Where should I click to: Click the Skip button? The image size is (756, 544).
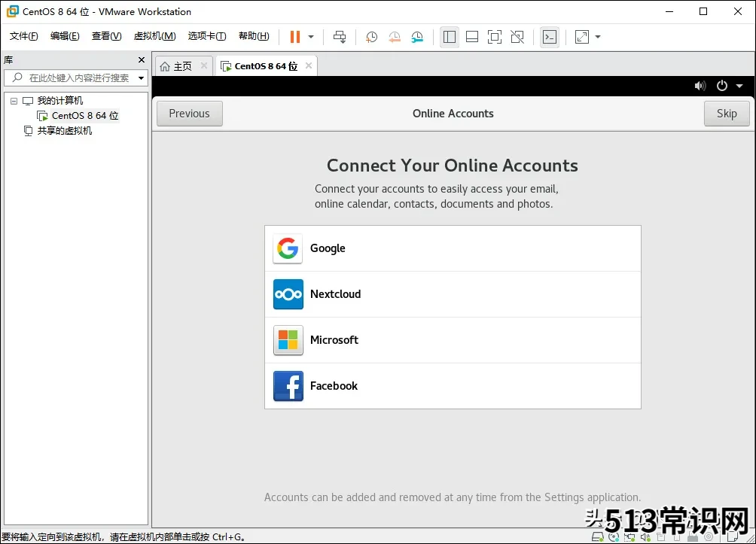[x=727, y=114]
